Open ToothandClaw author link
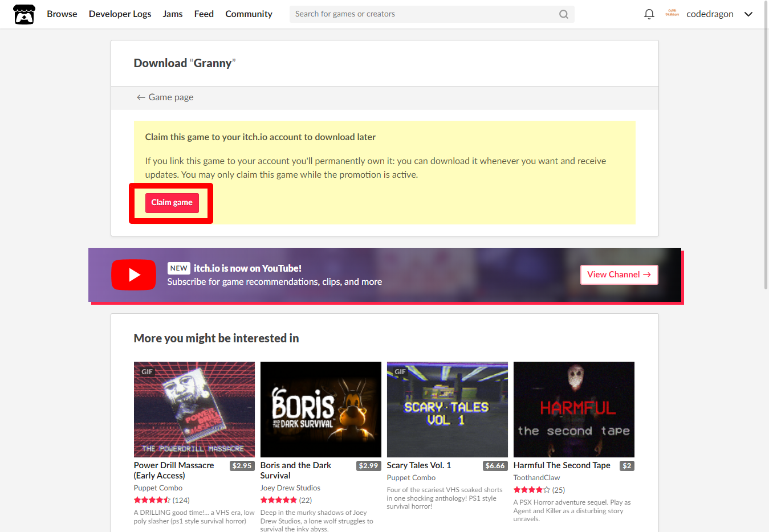This screenshot has height=532, width=769. [x=536, y=478]
